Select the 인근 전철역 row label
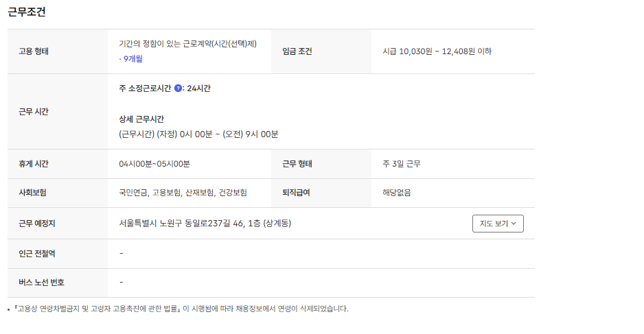 (37, 254)
